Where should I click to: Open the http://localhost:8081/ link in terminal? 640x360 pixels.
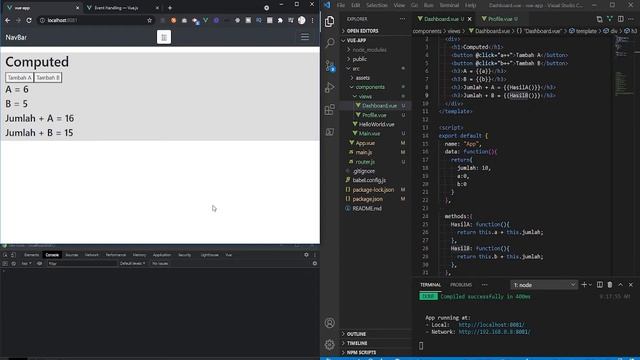click(x=491, y=325)
